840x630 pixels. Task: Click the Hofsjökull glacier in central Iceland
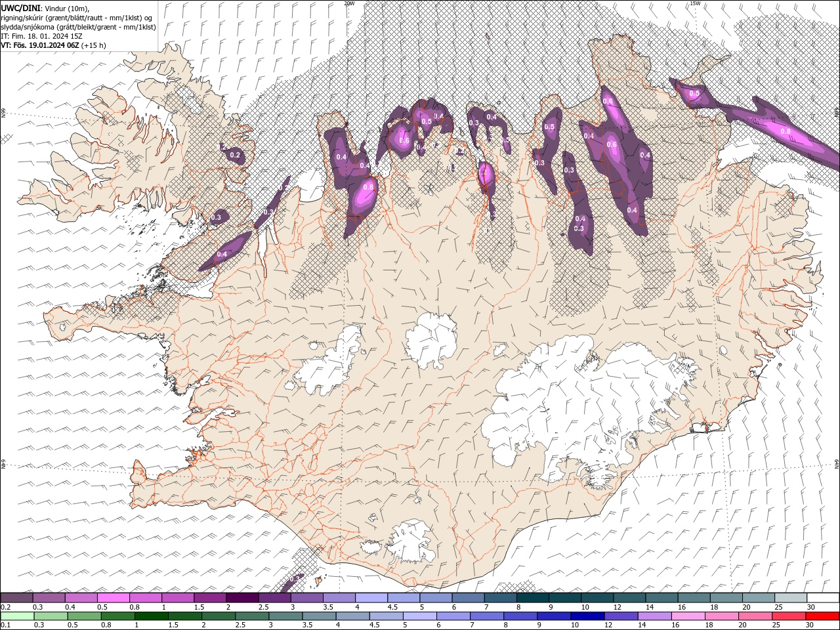click(431, 339)
